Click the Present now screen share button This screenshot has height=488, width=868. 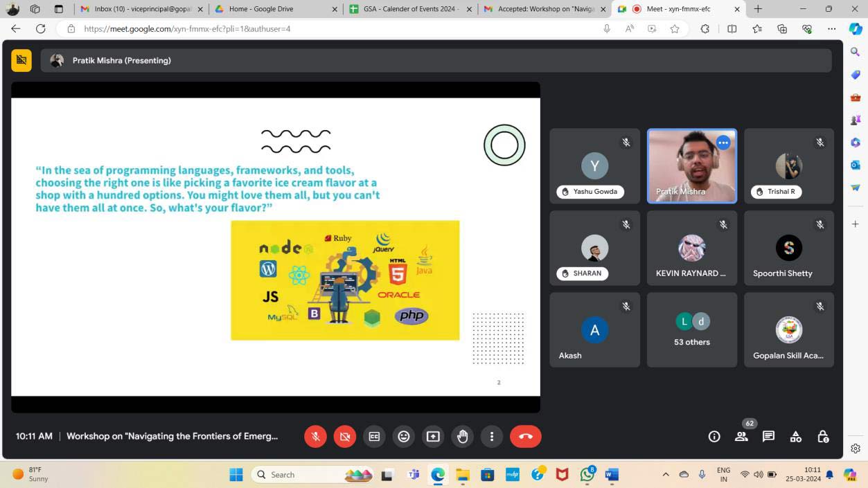(433, 436)
